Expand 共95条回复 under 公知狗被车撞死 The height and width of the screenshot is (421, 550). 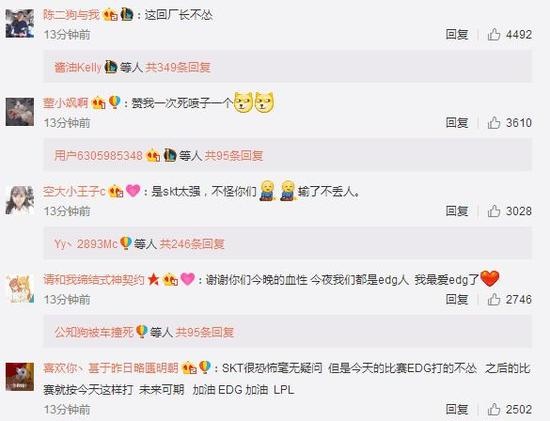pyautogui.click(x=204, y=332)
